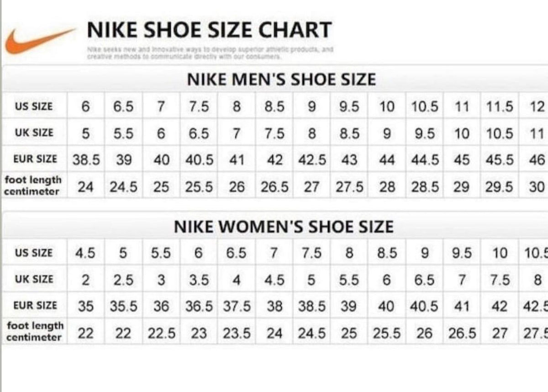
Task: Click men's foot length centimeter label
Action: point(32,185)
